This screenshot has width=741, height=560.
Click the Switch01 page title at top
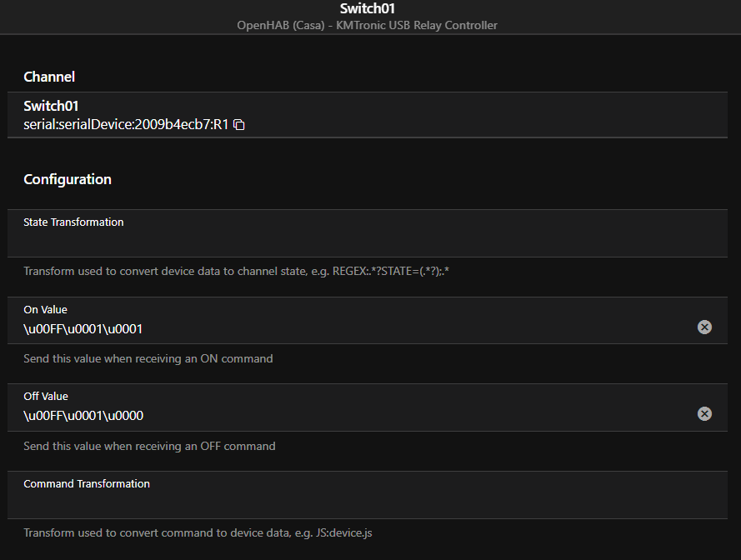click(x=368, y=8)
